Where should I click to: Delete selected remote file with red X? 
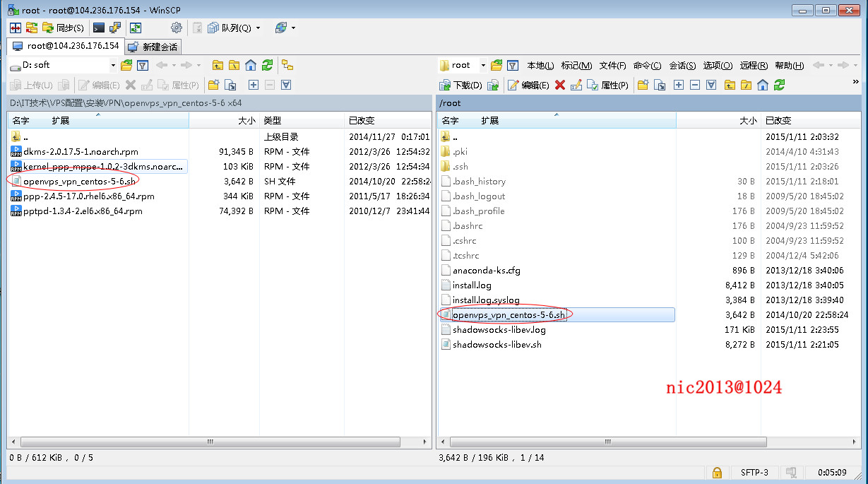(x=560, y=85)
